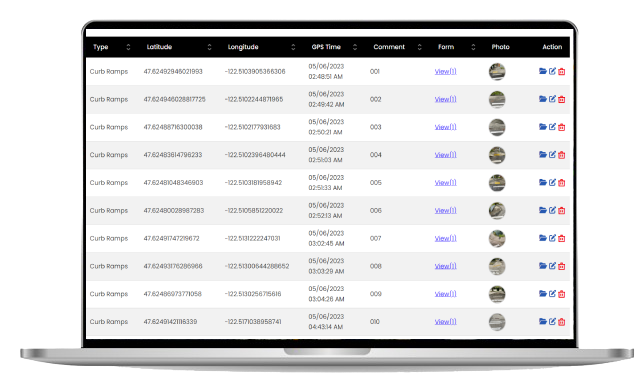
Task: Open View(1) form link for comment 002
Action: pyautogui.click(x=445, y=99)
